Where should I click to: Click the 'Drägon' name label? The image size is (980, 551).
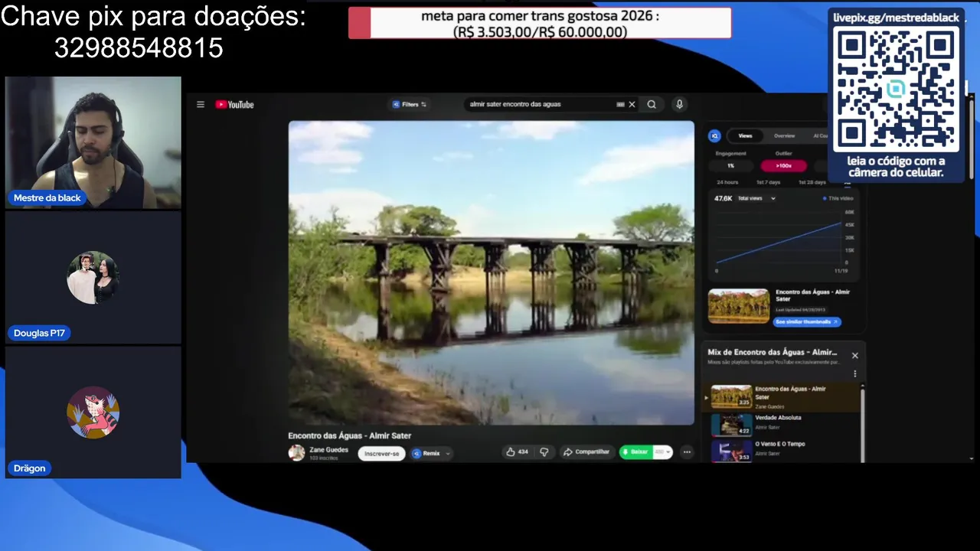(x=29, y=468)
